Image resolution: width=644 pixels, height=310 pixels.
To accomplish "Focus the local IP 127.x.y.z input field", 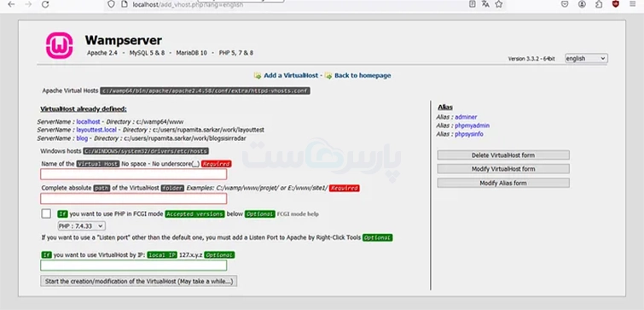I will [x=133, y=266].
